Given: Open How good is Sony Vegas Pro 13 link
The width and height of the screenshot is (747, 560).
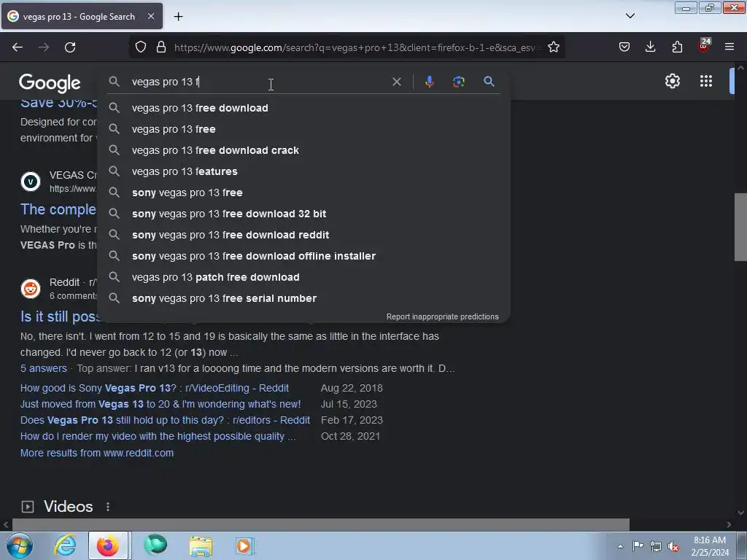Looking at the screenshot, I should 155,388.
